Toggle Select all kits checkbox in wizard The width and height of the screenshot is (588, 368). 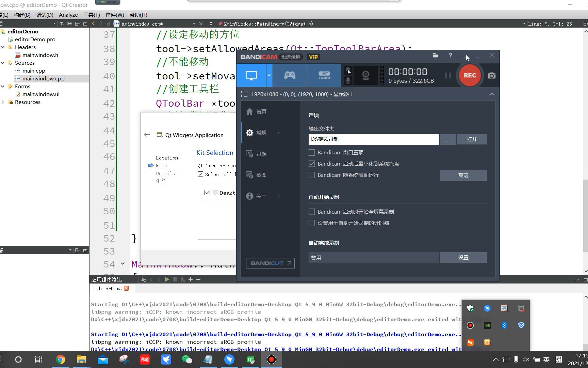200,174
